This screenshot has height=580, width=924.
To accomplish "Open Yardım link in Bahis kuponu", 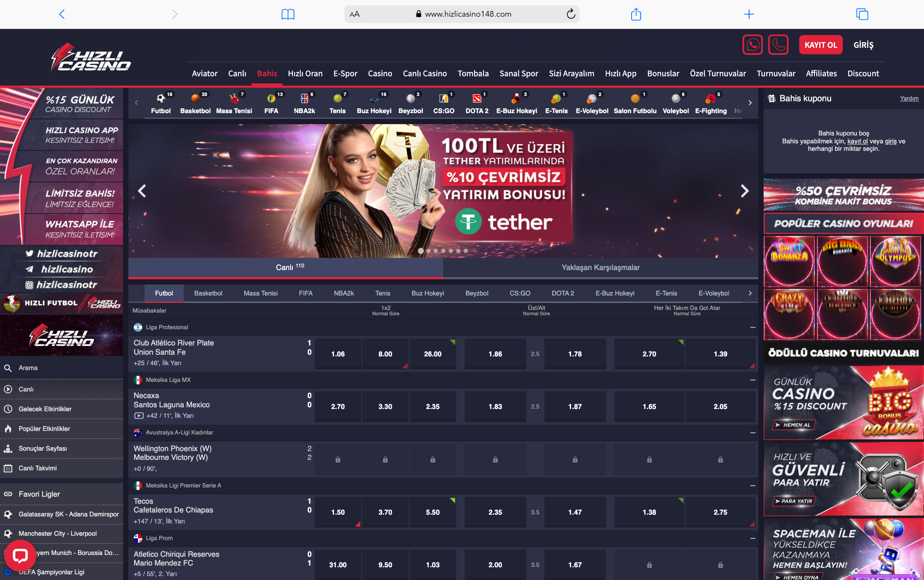I will pyautogui.click(x=909, y=98).
